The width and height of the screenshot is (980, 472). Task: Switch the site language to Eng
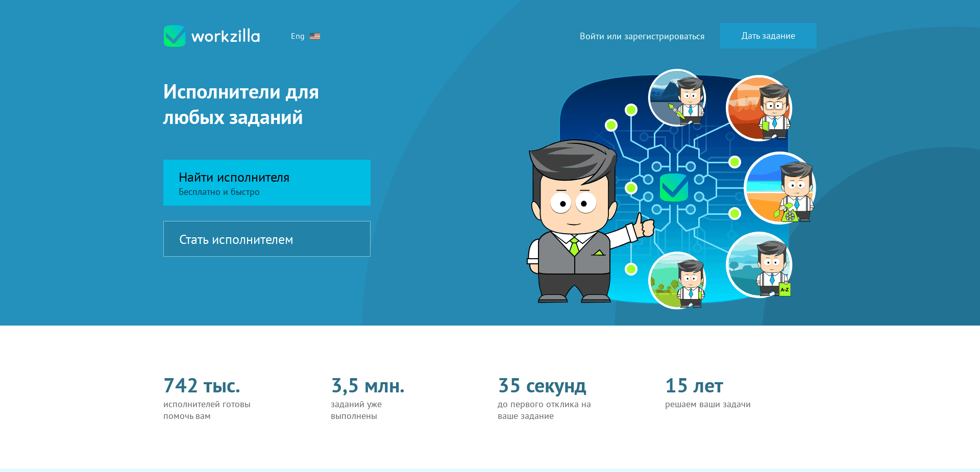[298, 36]
